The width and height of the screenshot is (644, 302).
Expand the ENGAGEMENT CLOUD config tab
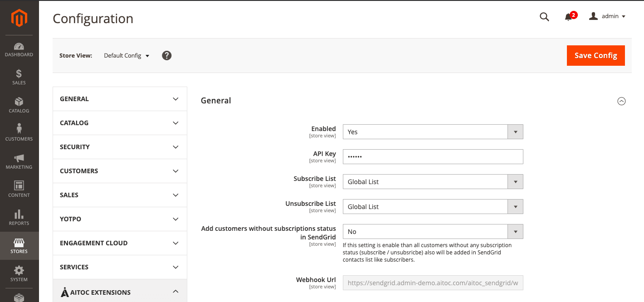tap(120, 243)
